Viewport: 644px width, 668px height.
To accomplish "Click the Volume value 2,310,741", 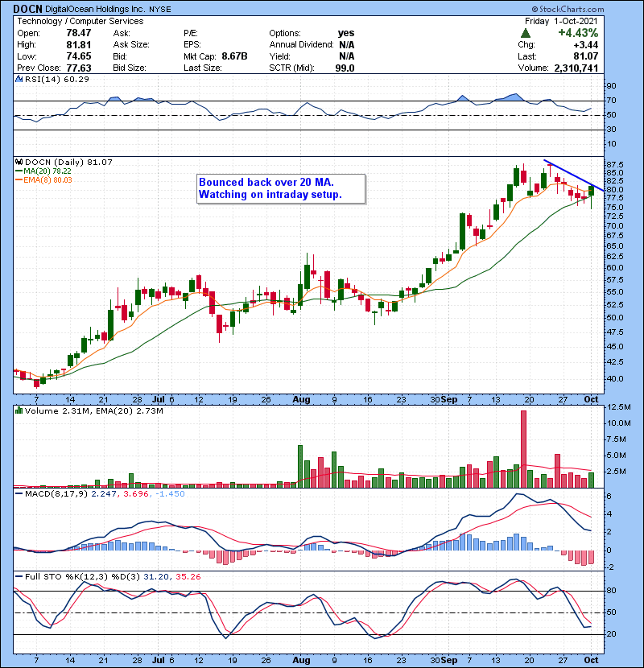I will (x=576, y=68).
